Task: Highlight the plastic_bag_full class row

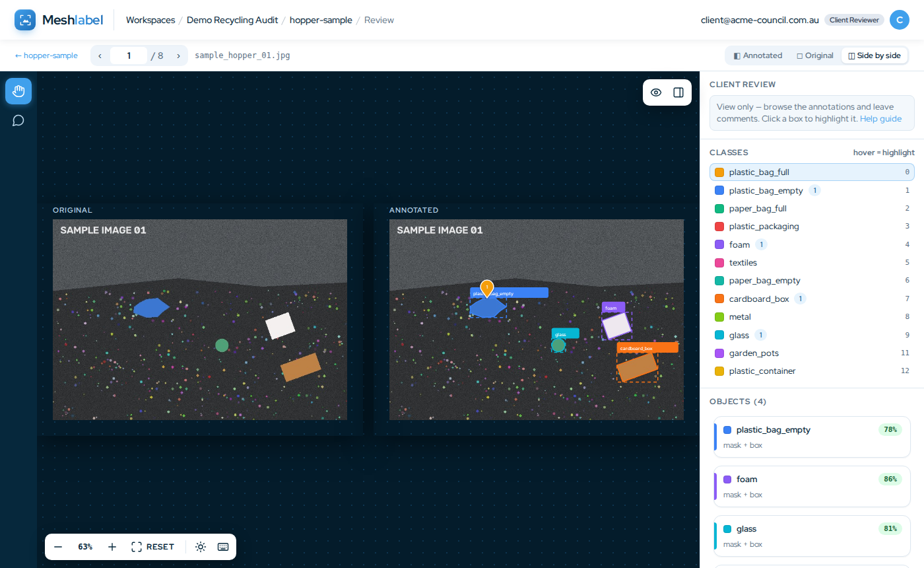Action: (x=812, y=172)
